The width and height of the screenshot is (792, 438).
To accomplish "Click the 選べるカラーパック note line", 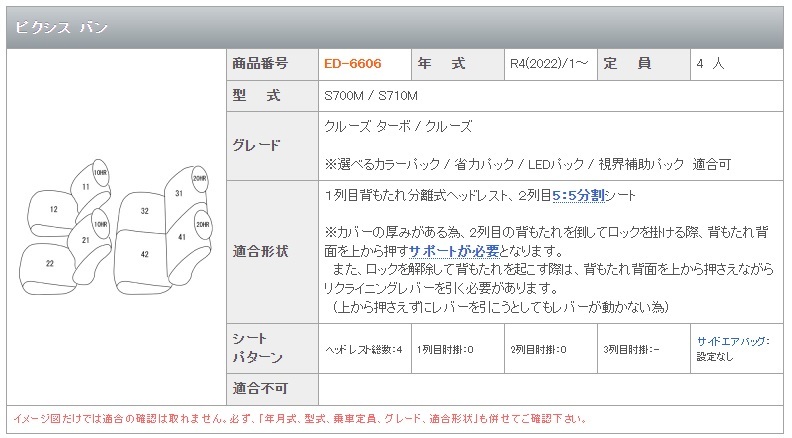I will coord(527,164).
